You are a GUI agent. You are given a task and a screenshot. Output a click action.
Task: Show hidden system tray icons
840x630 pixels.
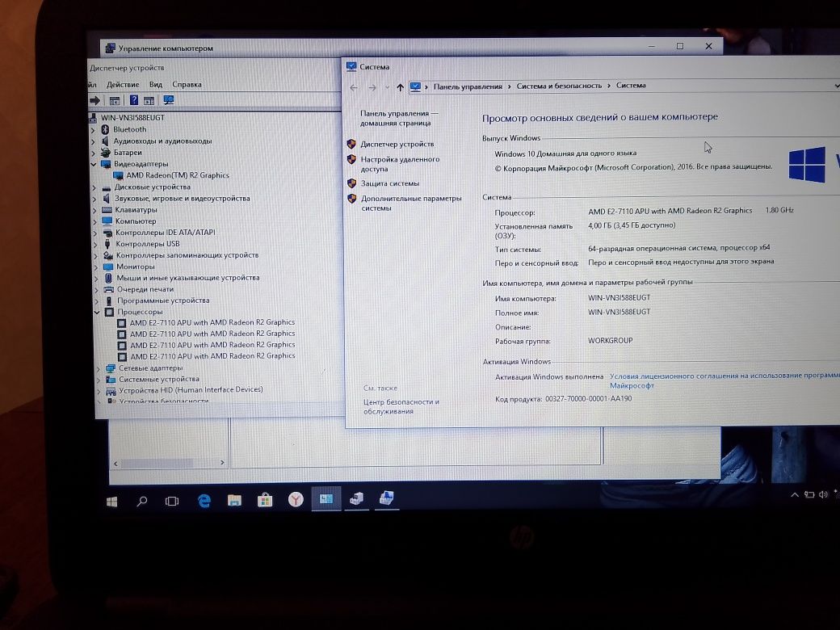point(795,494)
